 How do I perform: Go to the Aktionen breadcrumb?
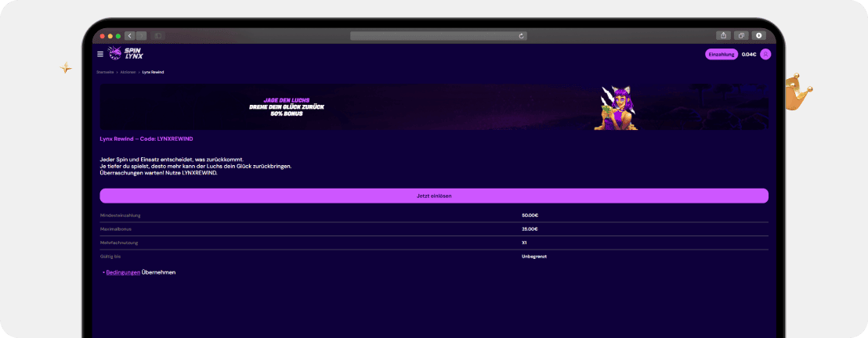[x=128, y=73]
